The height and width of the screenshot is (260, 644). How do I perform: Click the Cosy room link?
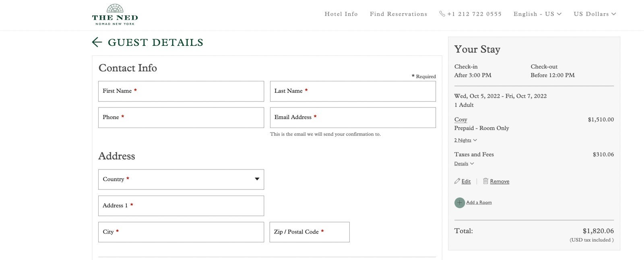[x=460, y=120]
